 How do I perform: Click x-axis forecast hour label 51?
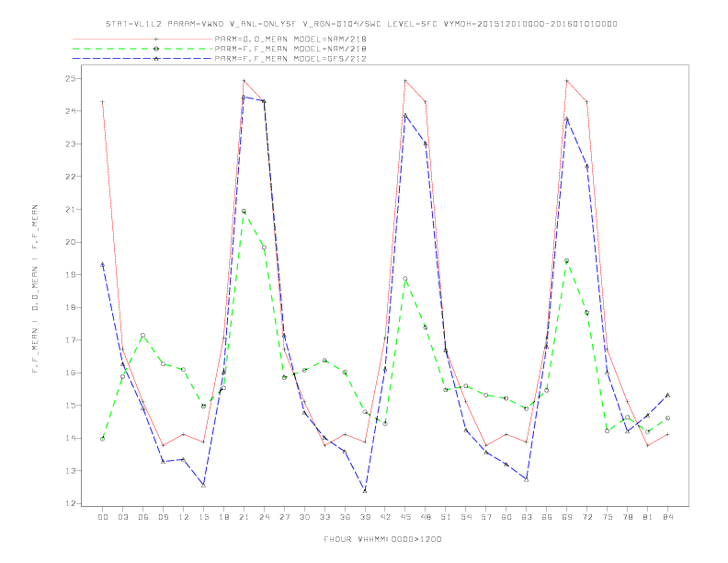[446, 517]
